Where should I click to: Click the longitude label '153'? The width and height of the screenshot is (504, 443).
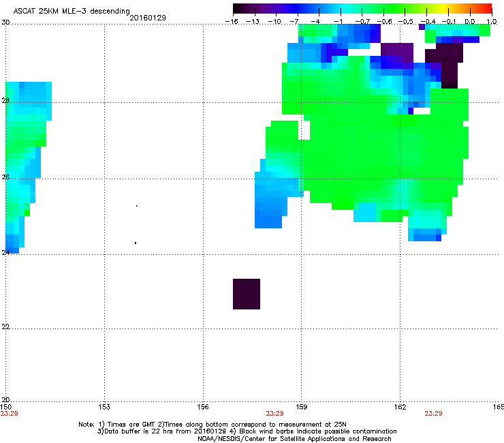104,407
